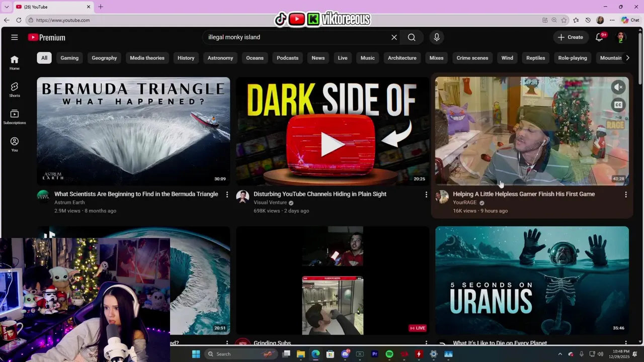Open 'Disturbing YouTube Channels Hiding in Plain Sight' title
The width and height of the screenshot is (644, 362).
(320, 194)
